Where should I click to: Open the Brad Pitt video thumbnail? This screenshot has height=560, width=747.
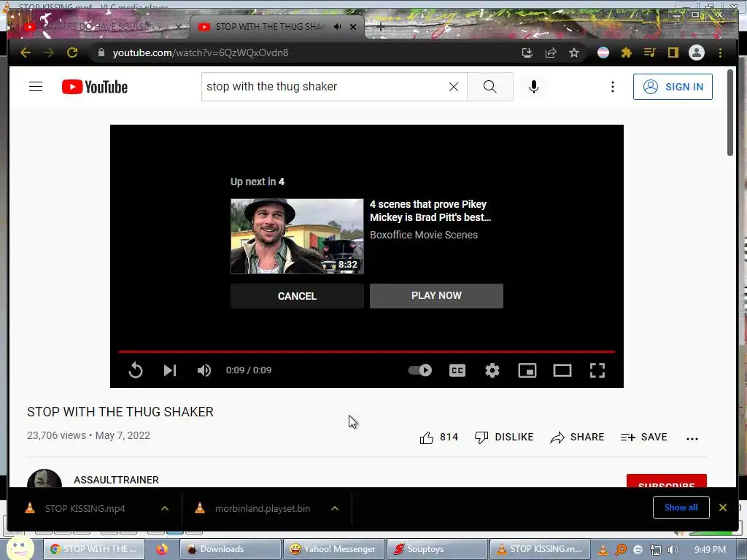pyautogui.click(x=297, y=236)
